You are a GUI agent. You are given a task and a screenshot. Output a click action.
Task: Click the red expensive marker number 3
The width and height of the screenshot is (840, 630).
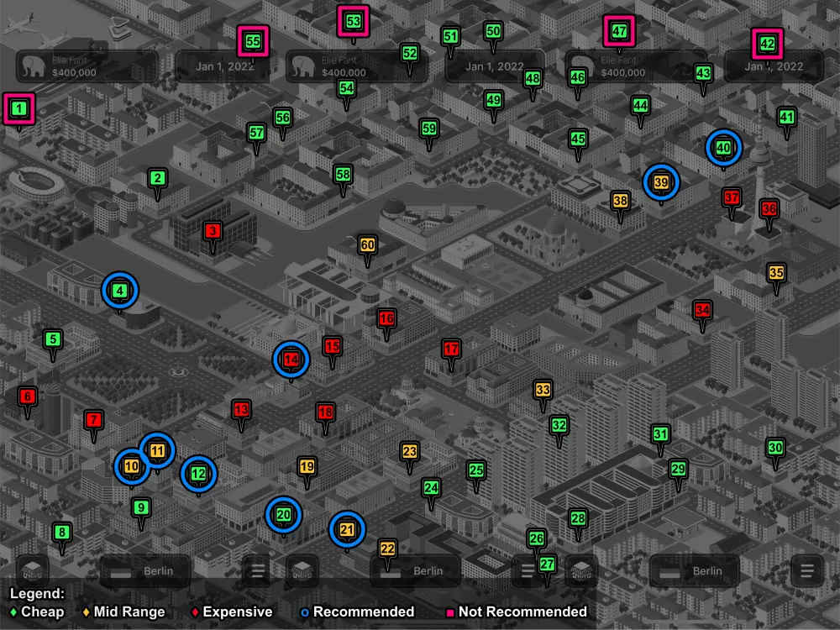point(213,231)
